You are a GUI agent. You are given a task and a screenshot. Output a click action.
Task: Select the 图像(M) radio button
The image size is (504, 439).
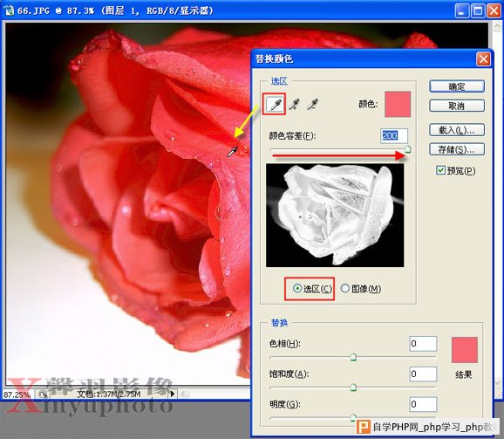[x=345, y=288]
